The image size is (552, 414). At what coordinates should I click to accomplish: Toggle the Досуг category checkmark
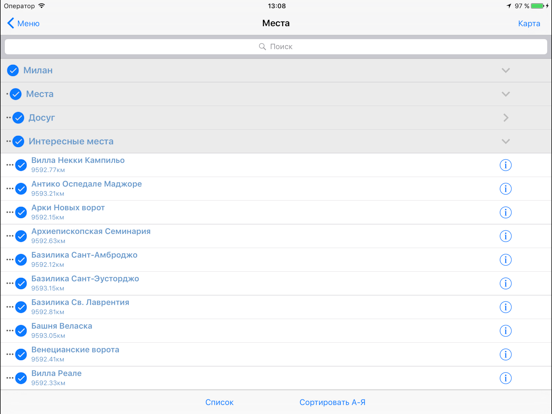(18, 118)
